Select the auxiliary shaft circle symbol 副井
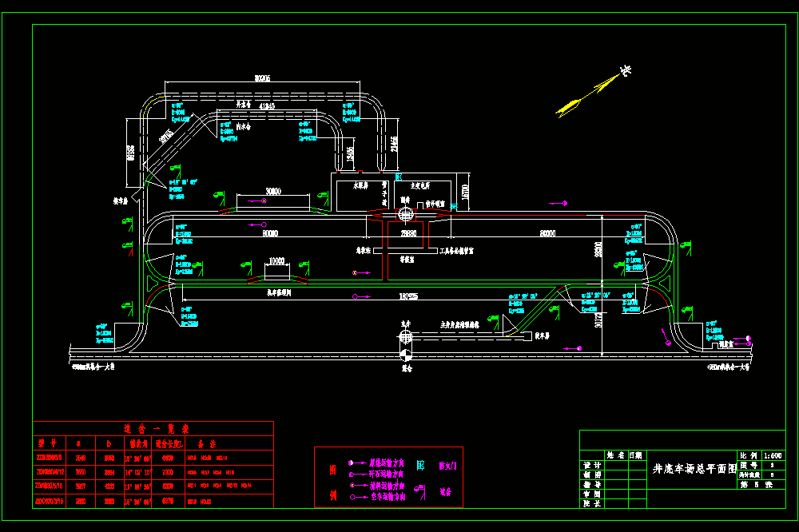Image resolution: width=799 pixels, height=532 pixels. 405,214
